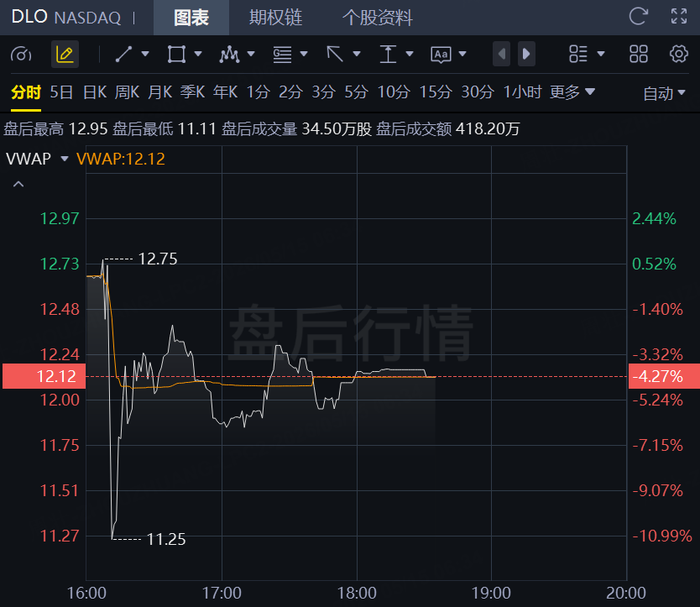Select the arrow marker tool

click(335, 54)
